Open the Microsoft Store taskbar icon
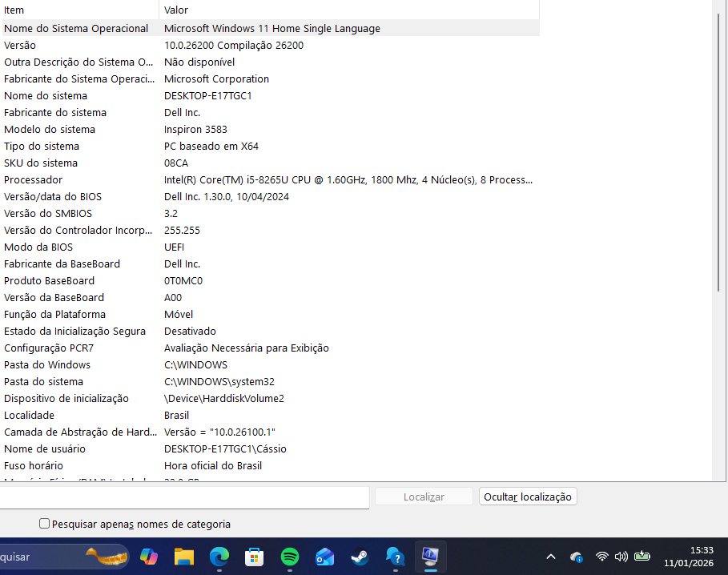This screenshot has height=575, width=728. click(255, 557)
